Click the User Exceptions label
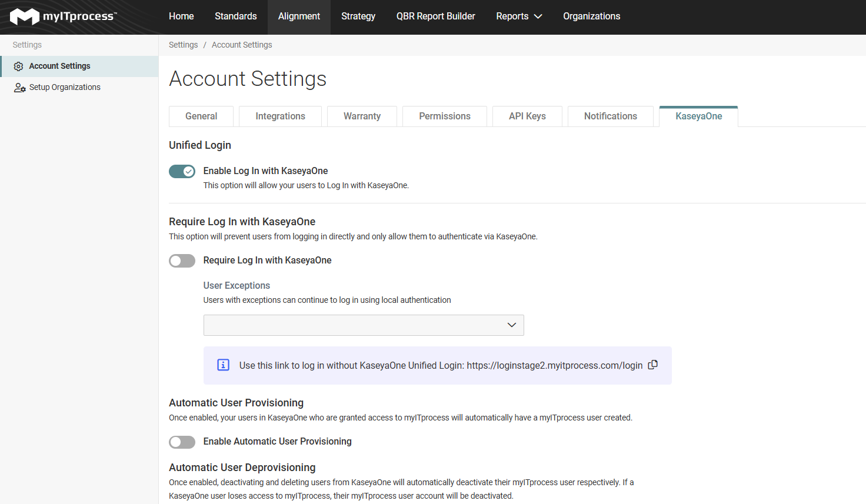Screen dimensions: 866x504 tap(237, 286)
